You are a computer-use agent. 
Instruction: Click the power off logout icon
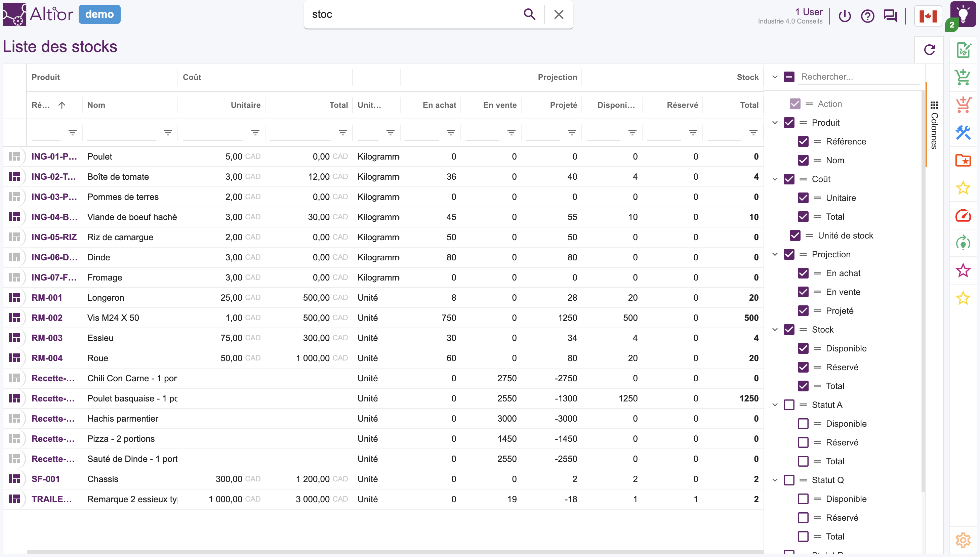point(845,16)
